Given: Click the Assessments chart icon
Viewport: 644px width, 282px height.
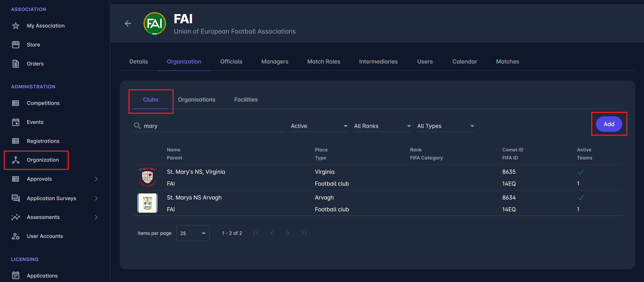Looking at the screenshot, I should point(15,217).
